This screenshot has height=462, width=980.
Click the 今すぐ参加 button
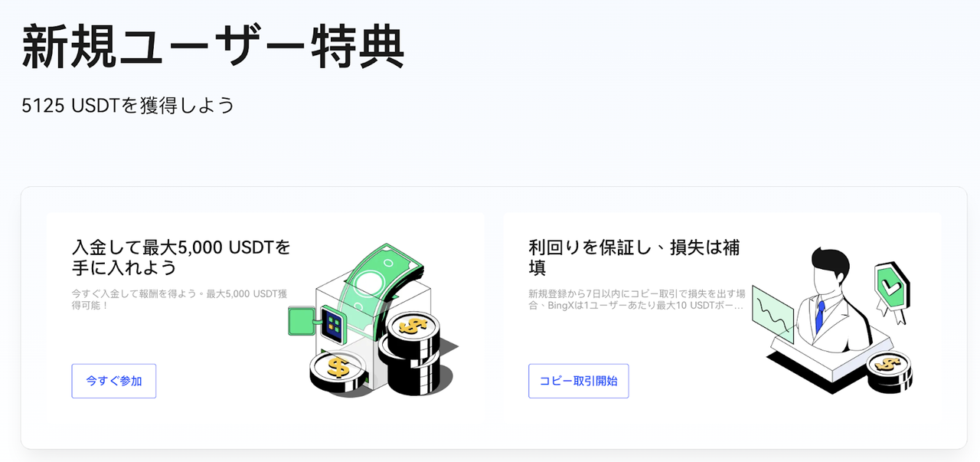point(114,381)
